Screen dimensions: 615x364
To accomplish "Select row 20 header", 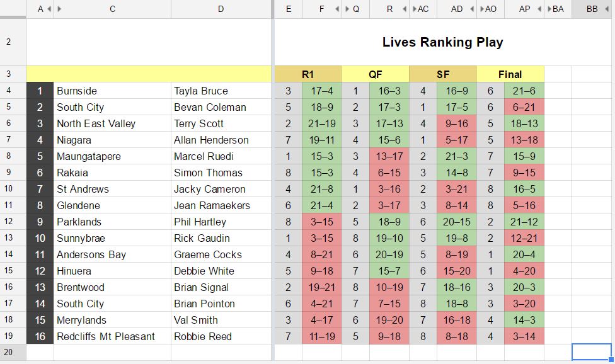I will click(x=9, y=353).
